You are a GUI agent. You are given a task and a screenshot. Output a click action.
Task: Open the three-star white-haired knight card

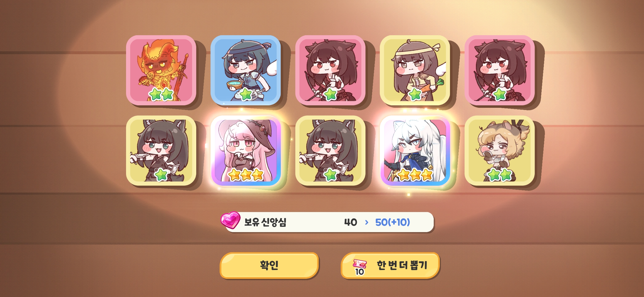click(x=415, y=150)
